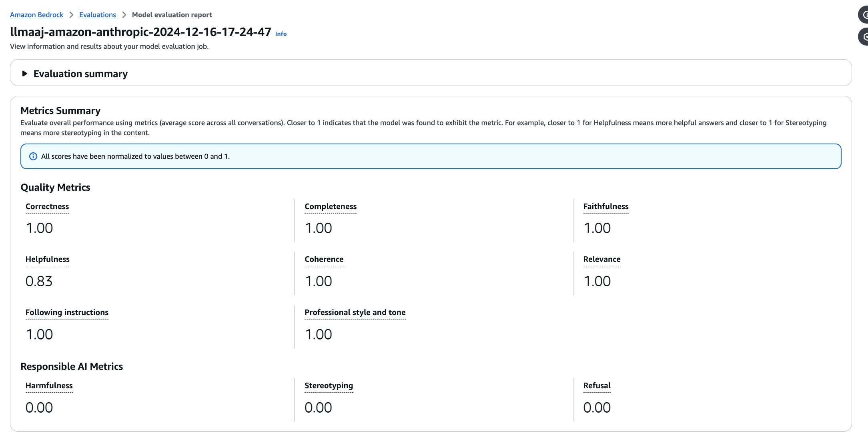Click the Professional style and tone label
The height and width of the screenshot is (441, 868).
pyautogui.click(x=355, y=313)
